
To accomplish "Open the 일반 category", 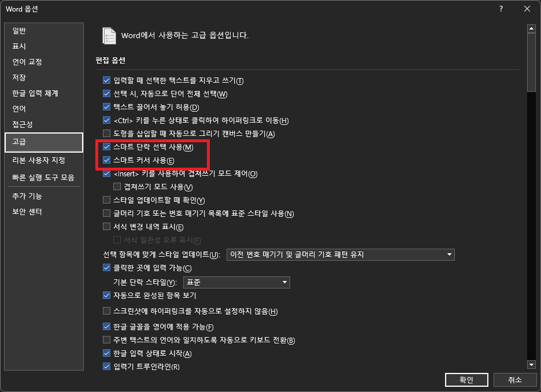I will click(44, 31).
